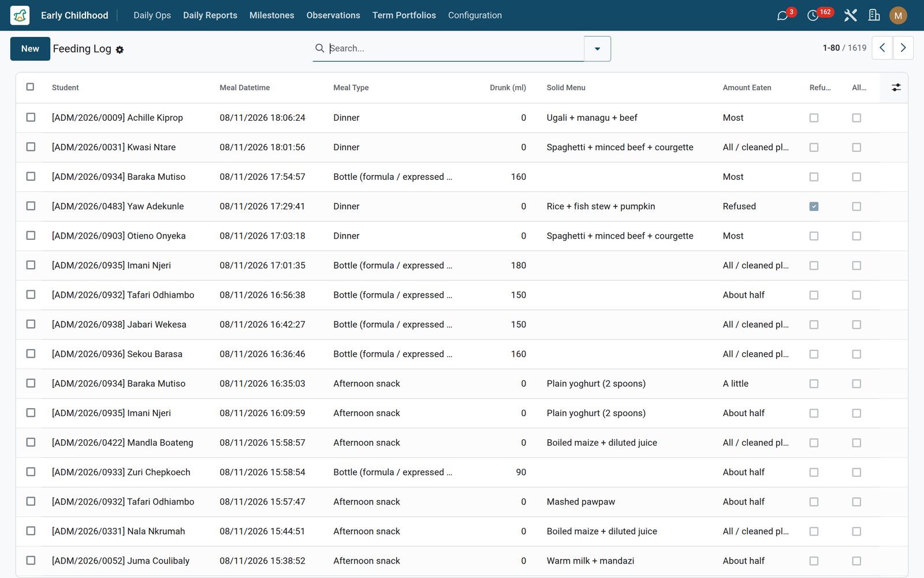This screenshot has height=578, width=924.
Task: Uncheck Refused checkbox for Yaw Adekunle
Action: coord(814,206)
